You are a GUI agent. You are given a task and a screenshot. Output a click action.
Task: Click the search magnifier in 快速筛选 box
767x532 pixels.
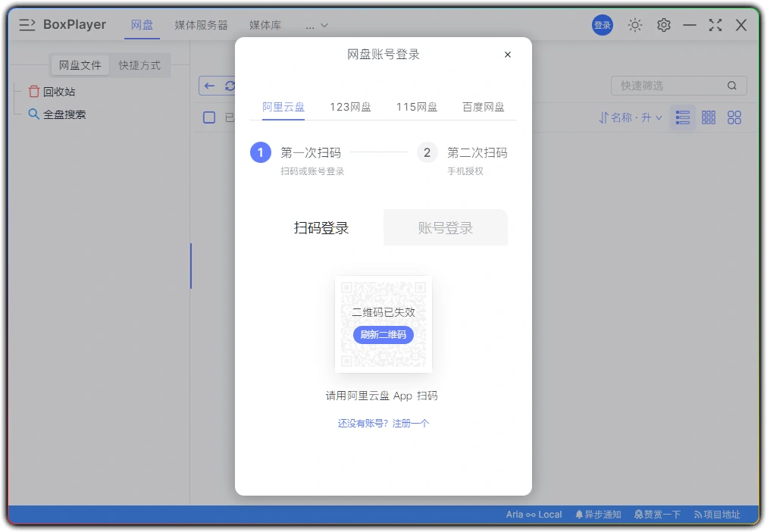click(x=731, y=86)
